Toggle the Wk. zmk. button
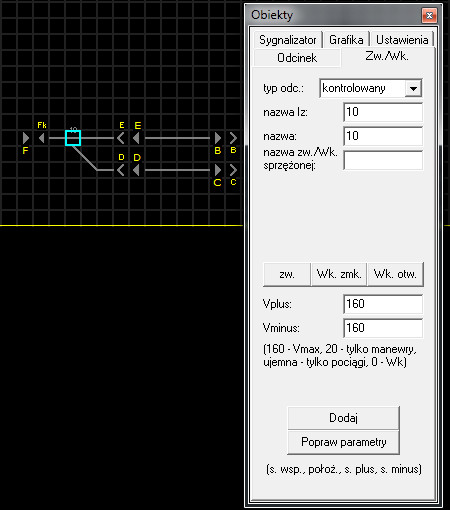 tap(339, 274)
